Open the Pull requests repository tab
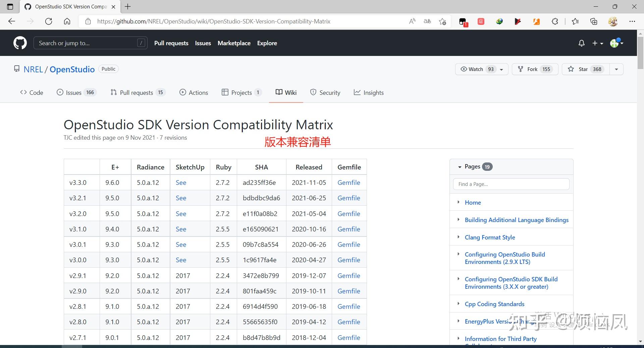Image resolution: width=644 pixels, height=348 pixels. pos(138,92)
